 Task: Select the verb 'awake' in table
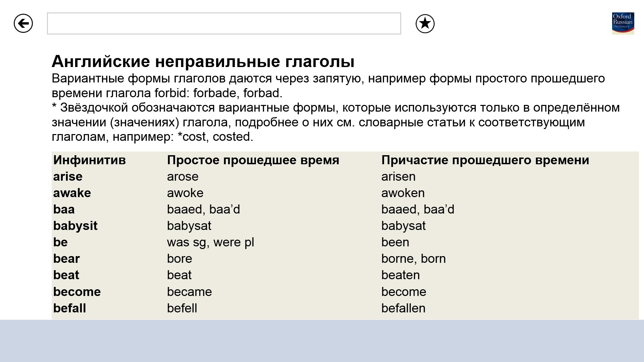72,193
